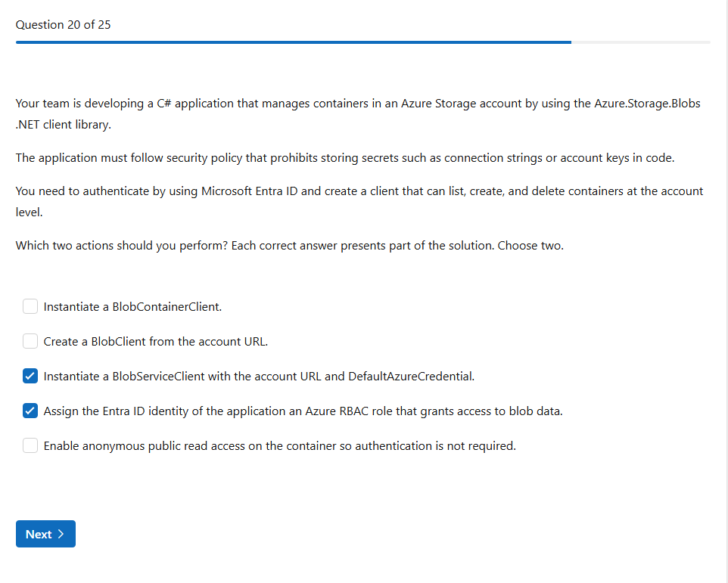728x583 pixels.
Task: Click the security policy paragraph about storing secrets
Action: (344, 158)
